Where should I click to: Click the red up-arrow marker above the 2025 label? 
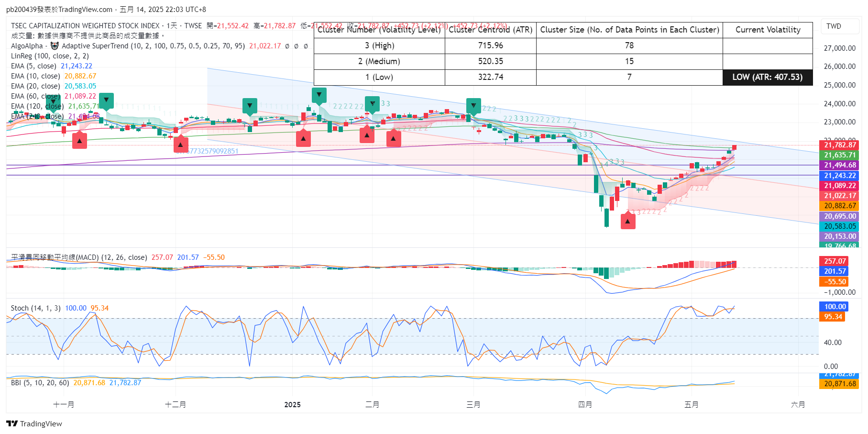click(303, 139)
